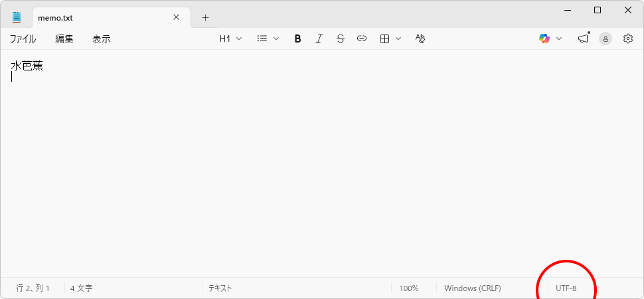The height and width of the screenshot is (299, 644).
Task: Open the ファイル menu
Action: tap(23, 39)
